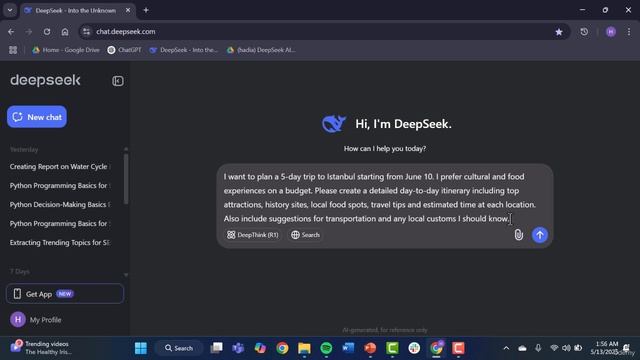Open 'Python Decision-Making Basics' chat
Image resolution: width=640 pixels, height=360 pixels.
coord(60,204)
